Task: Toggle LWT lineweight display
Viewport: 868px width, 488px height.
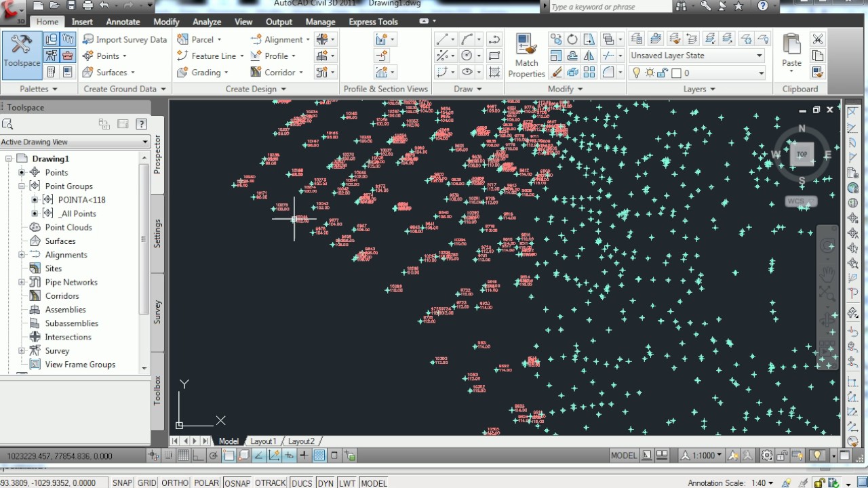Action: [x=347, y=483]
